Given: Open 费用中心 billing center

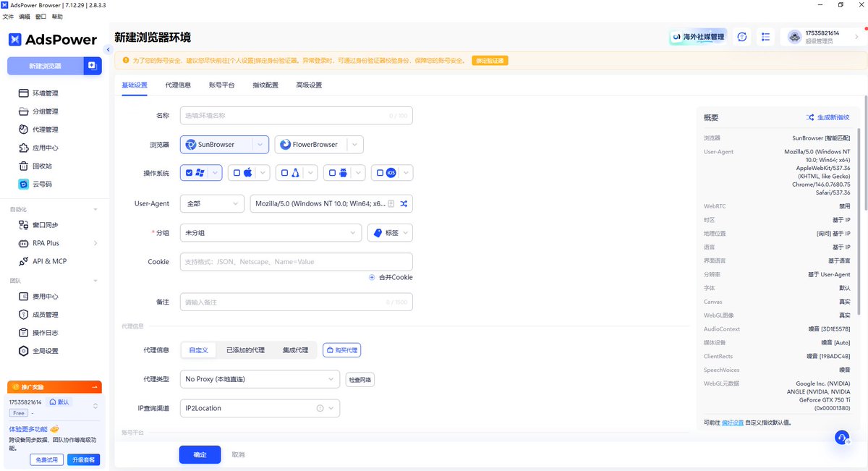Looking at the screenshot, I should [46, 297].
